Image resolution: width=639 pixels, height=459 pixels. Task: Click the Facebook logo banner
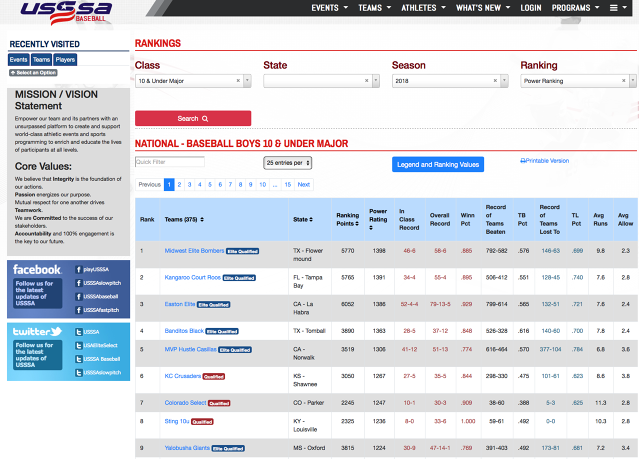coord(37,269)
